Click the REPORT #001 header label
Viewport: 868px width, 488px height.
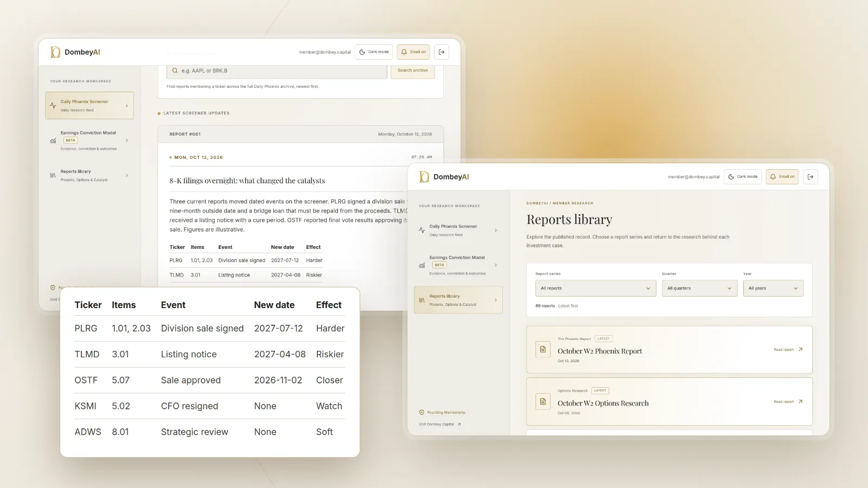coord(185,134)
